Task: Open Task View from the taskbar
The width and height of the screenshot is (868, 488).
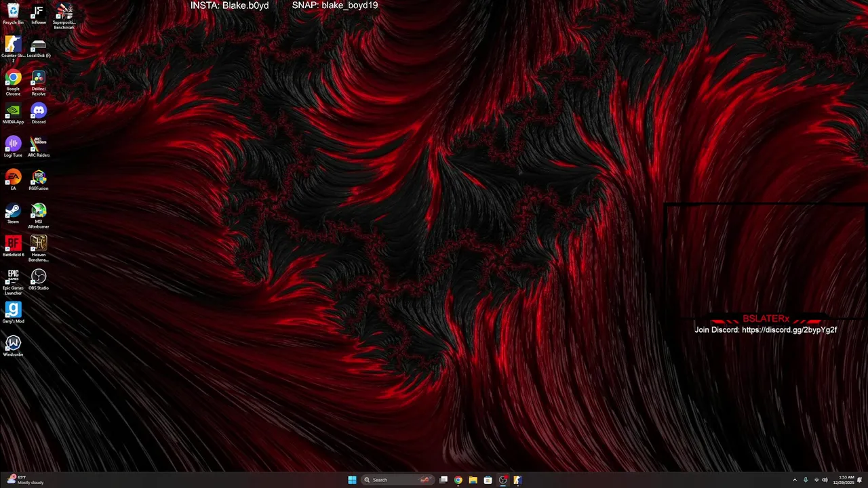Action: pos(443,480)
